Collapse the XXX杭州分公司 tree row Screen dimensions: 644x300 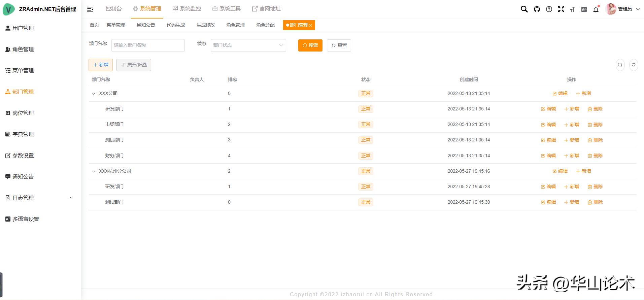[94, 171]
